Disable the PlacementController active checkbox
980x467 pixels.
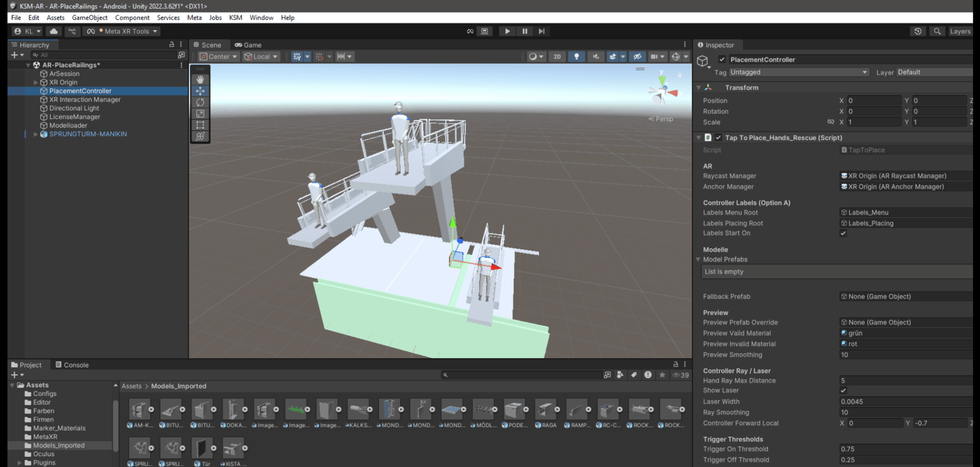[x=721, y=59]
